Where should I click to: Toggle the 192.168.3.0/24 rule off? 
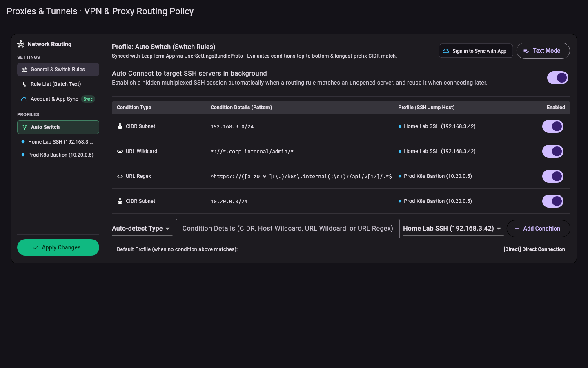coord(553,126)
